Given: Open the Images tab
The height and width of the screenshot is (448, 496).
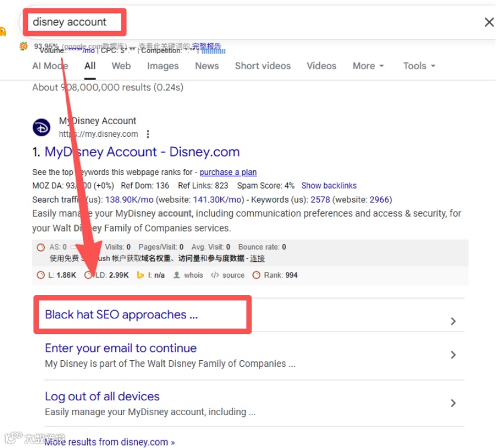Looking at the screenshot, I should [163, 66].
